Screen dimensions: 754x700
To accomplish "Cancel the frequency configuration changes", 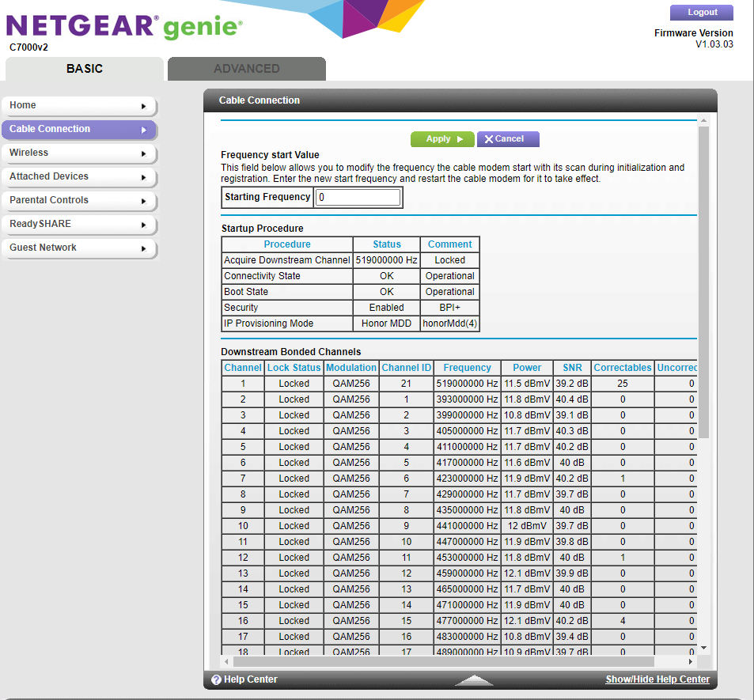I will coord(507,138).
